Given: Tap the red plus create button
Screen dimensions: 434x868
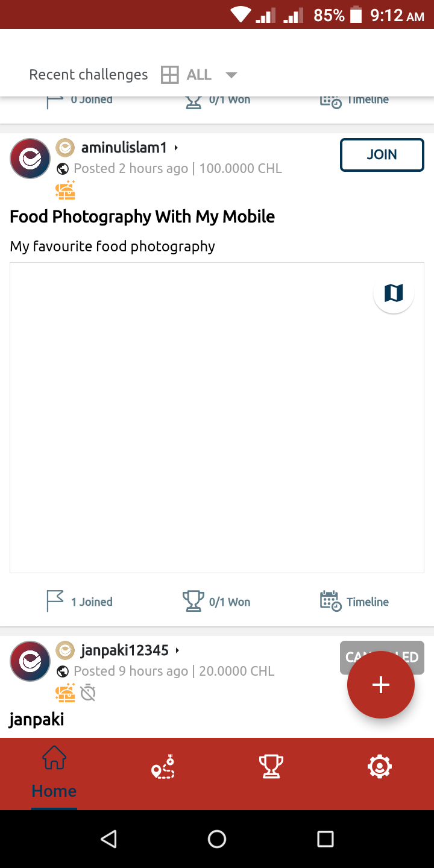Looking at the screenshot, I should point(380,685).
